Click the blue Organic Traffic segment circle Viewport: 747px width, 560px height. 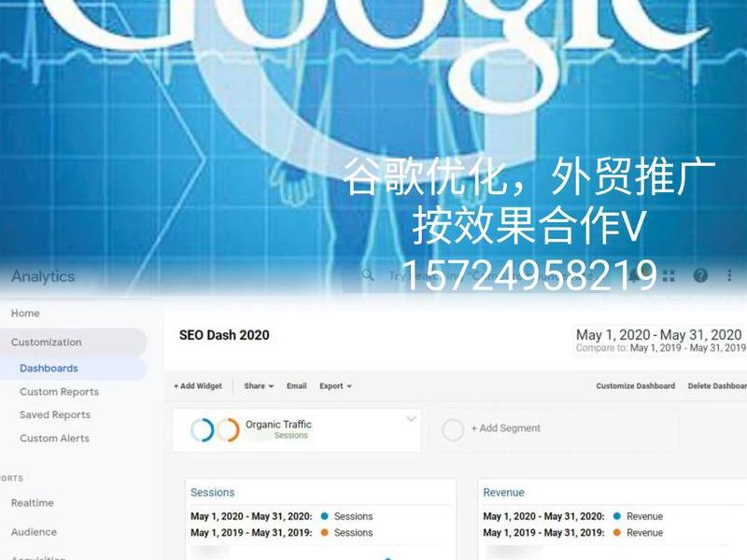(202, 429)
